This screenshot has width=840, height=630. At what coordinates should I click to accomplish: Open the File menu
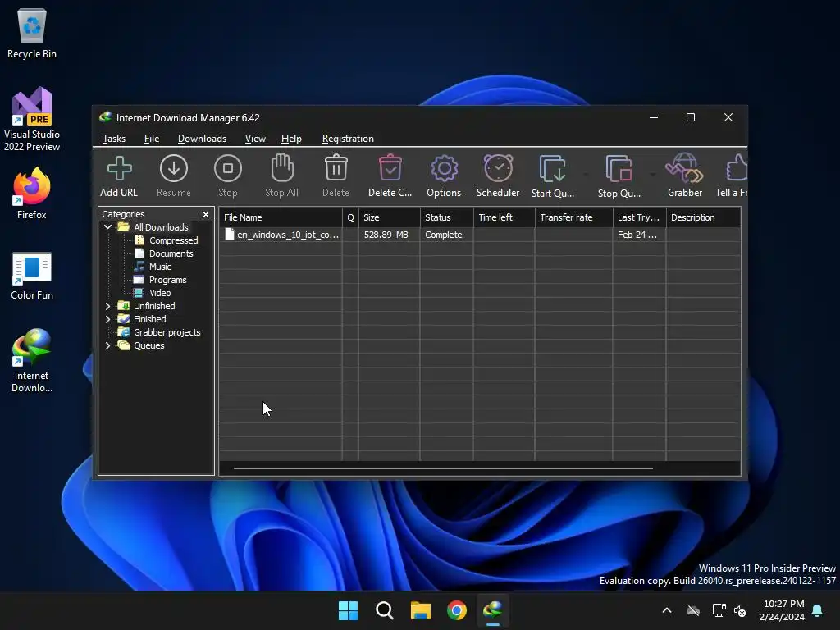[x=152, y=139]
